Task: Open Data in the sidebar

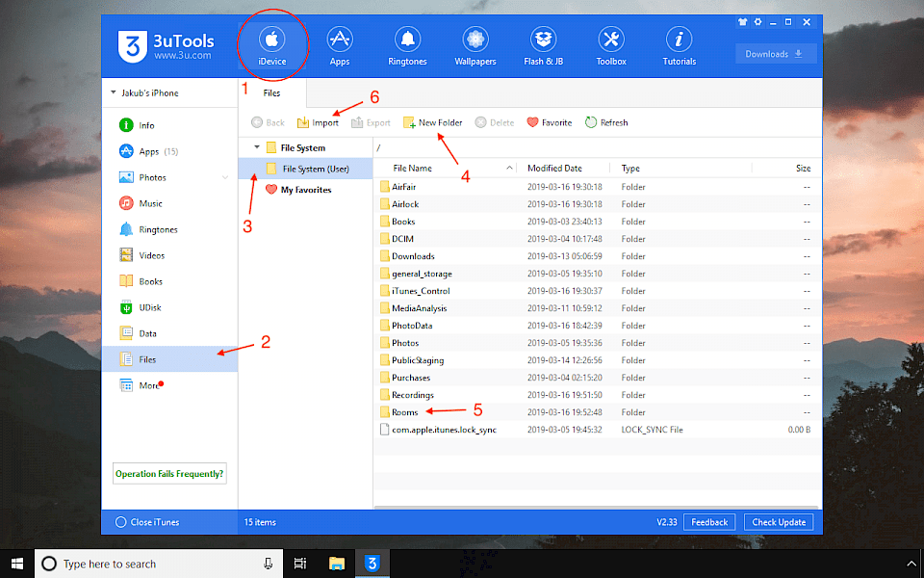Action: point(169,333)
